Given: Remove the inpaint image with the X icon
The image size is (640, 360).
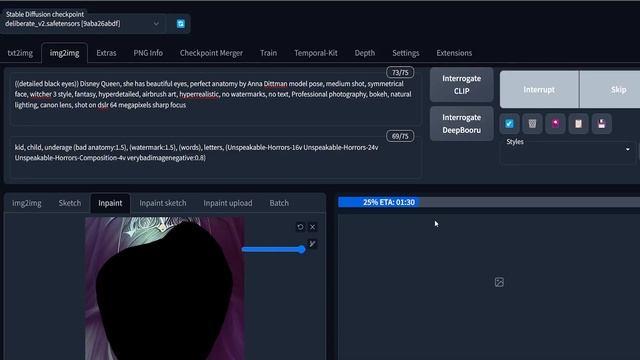Looking at the screenshot, I should 313,227.
